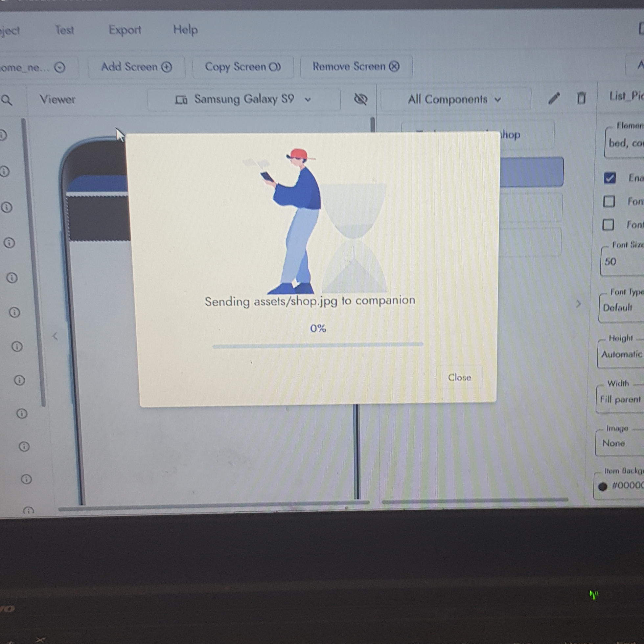Click the search magnifier icon

[x=6, y=100]
